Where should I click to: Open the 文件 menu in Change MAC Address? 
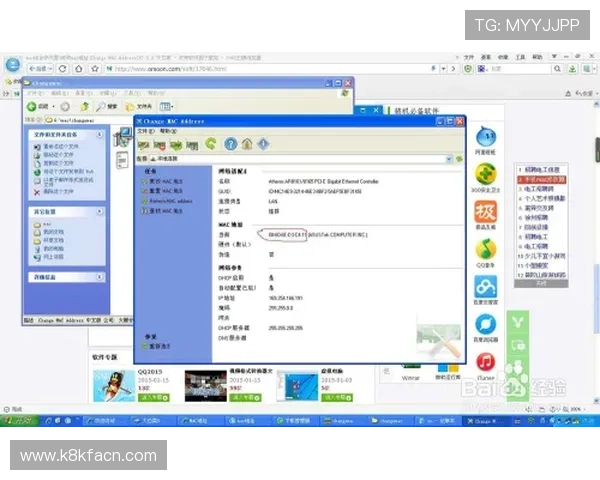[145, 131]
